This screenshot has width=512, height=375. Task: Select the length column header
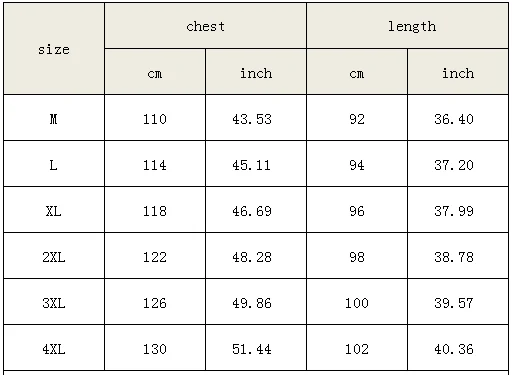pyautogui.click(x=407, y=26)
